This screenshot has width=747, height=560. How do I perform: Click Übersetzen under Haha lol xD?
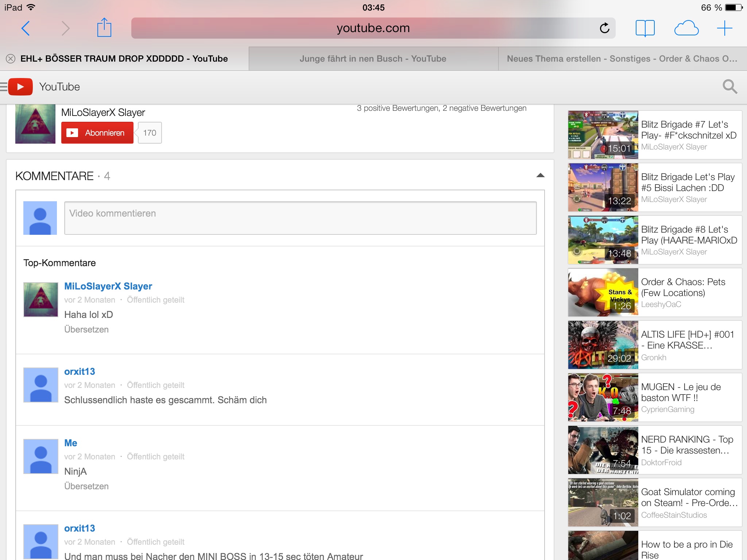coord(86,329)
